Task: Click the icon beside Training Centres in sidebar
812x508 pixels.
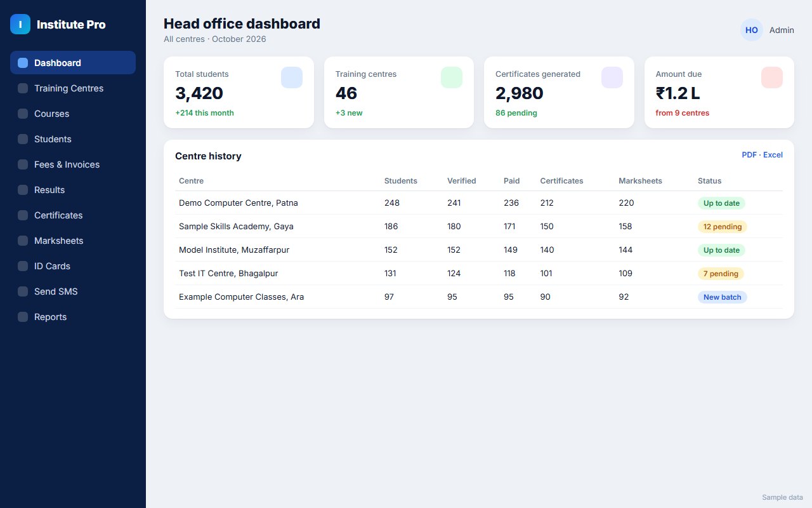Action: (23, 88)
